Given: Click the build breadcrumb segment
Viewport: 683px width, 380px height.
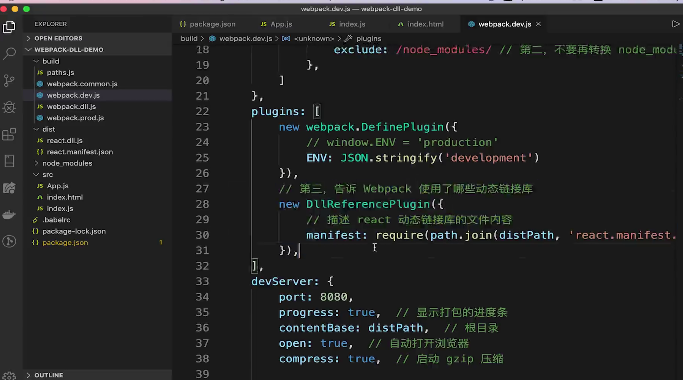Looking at the screenshot, I should [189, 38].
